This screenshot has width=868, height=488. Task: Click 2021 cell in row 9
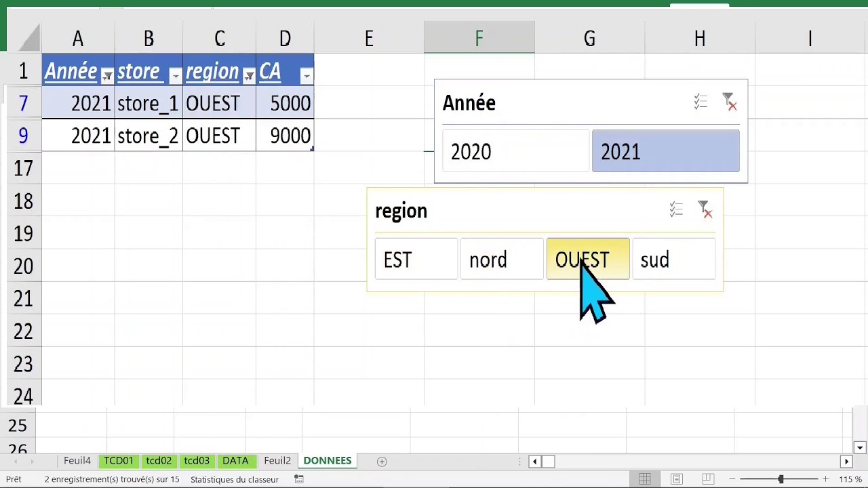click(x=78, y=136)
